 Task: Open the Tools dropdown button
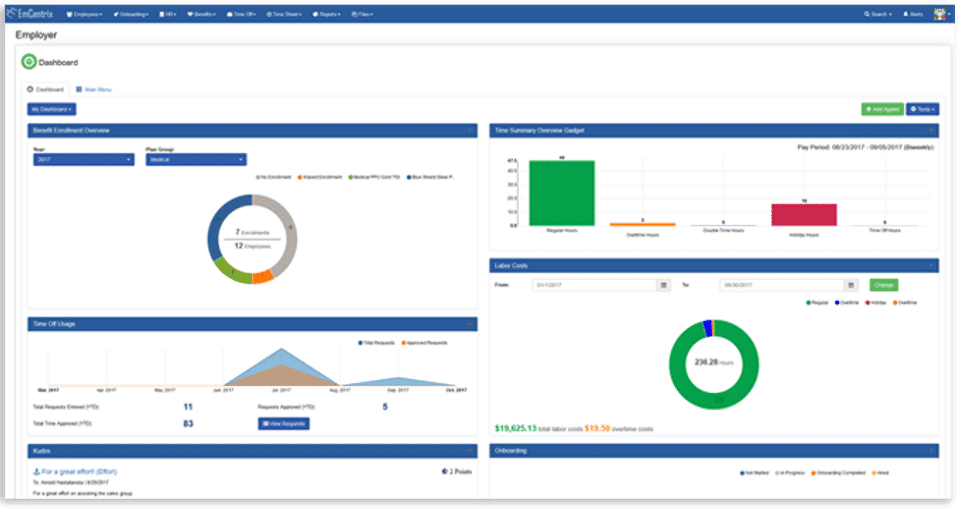923,109
